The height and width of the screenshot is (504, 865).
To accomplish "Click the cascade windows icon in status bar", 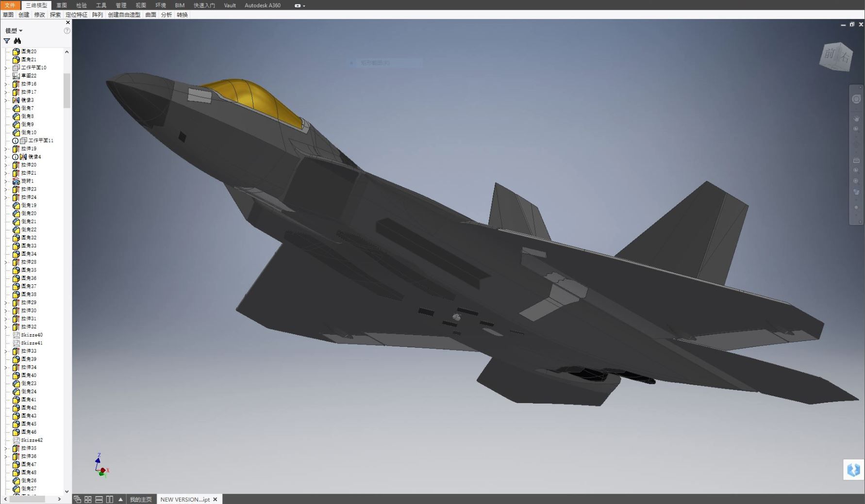I will tap(77, 499).
